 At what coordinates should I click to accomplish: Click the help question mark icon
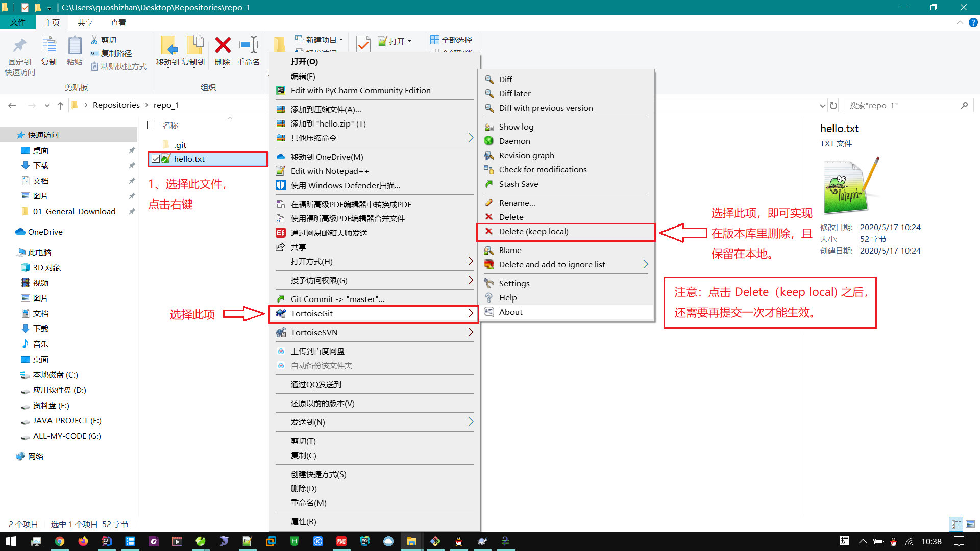(973, 22)
